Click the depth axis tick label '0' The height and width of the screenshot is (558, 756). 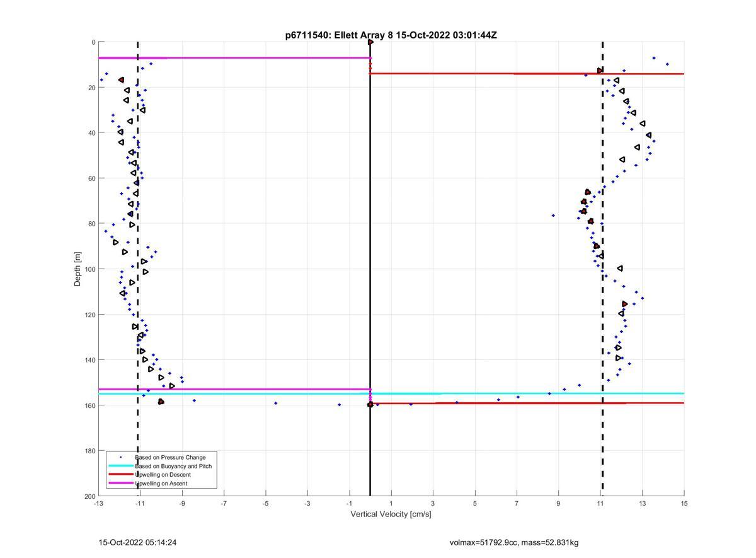[x=93, y=42]
